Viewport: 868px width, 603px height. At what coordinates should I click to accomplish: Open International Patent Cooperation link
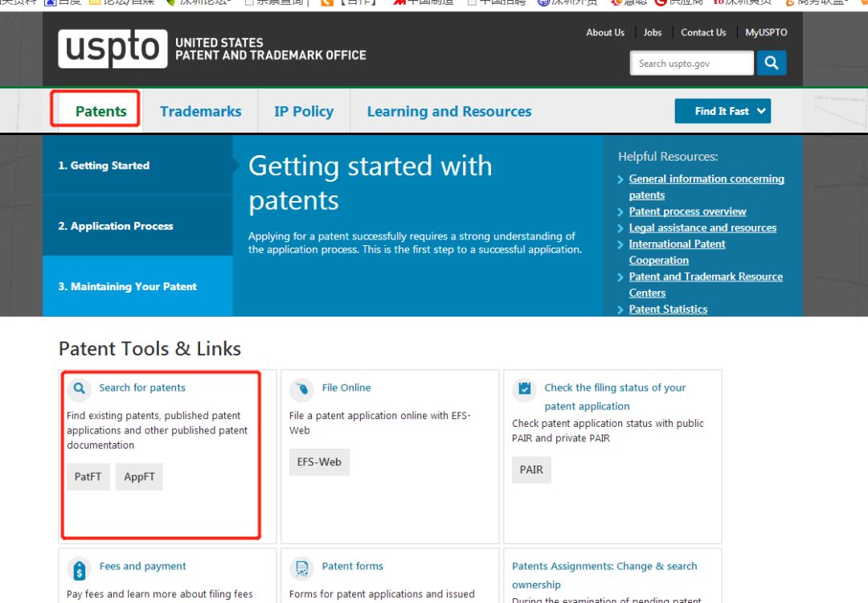click(x=677, y=252)
